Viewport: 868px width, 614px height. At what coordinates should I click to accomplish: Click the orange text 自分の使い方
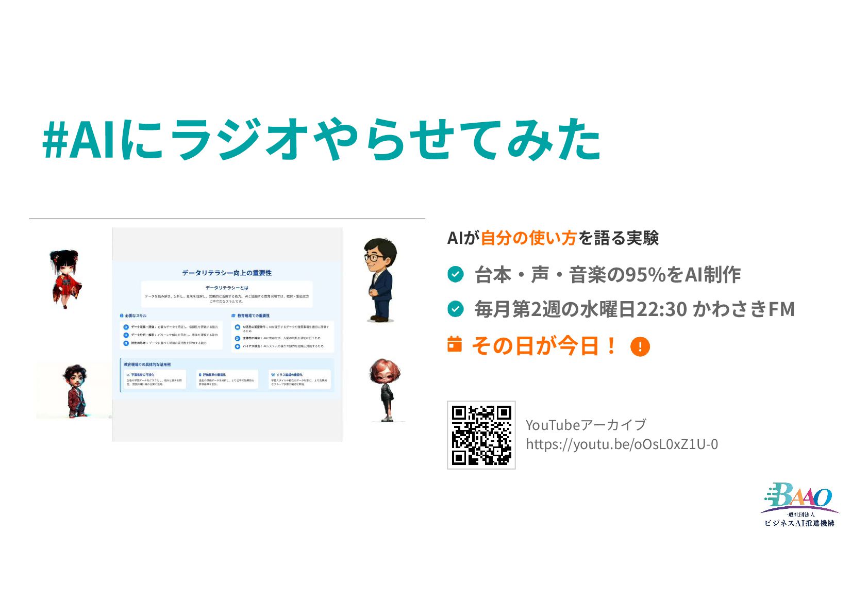click(x=528, y=238)
